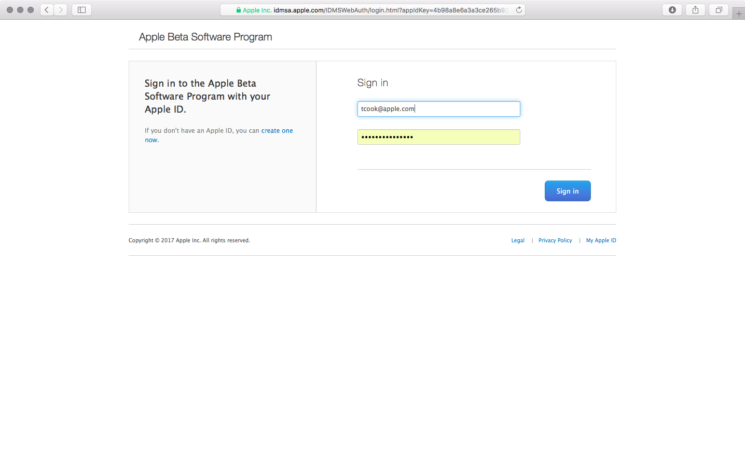Click the green lock icon in the address bar

tap(239, 10)
